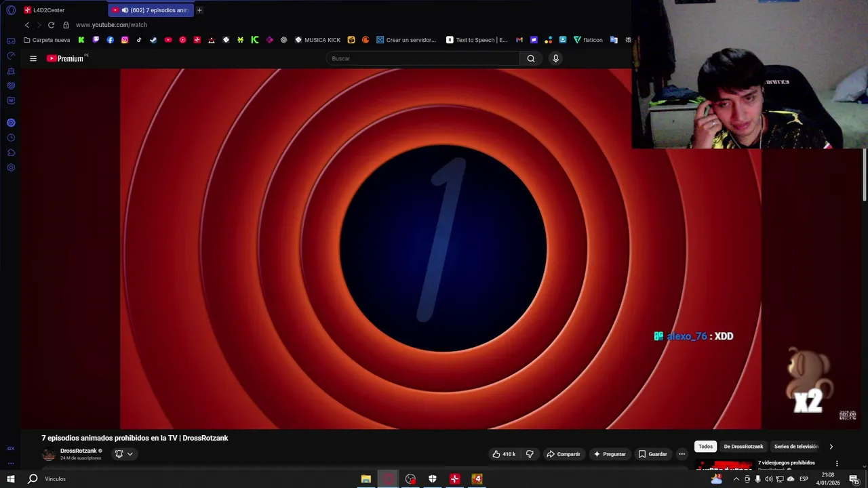
Task: Click the DrossRotzank channel avatar
Action: point(49,455)
